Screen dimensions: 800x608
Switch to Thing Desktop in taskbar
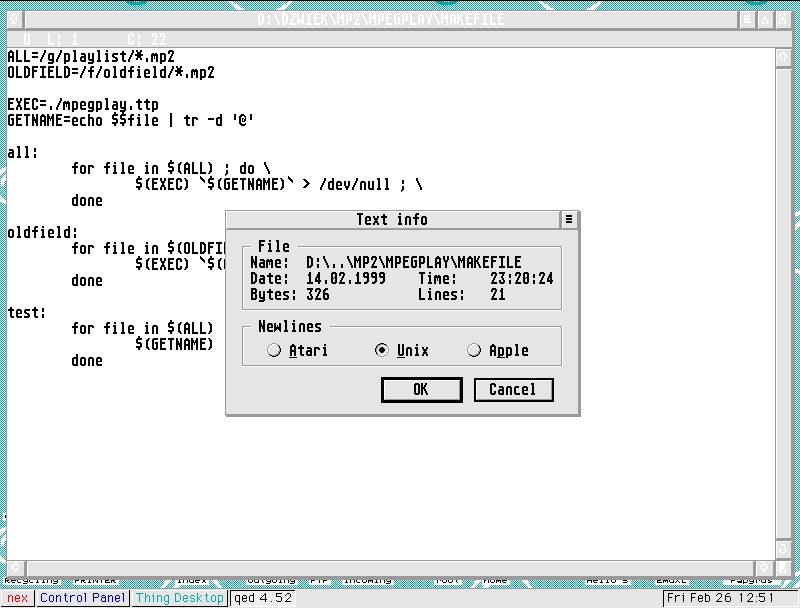coord(179,598)
